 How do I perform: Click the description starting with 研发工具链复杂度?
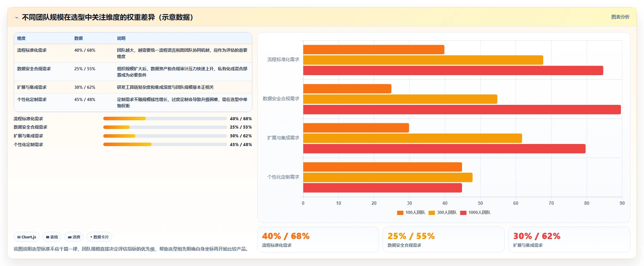click(165, 87)
